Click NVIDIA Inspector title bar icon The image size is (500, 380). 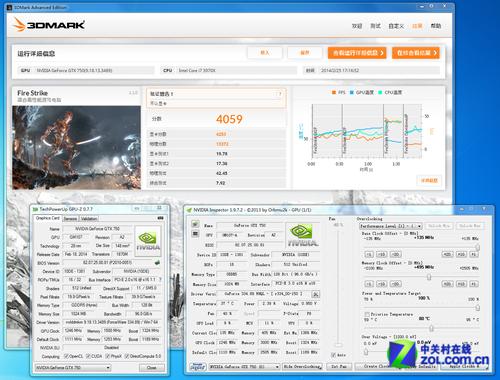point(189,210)
